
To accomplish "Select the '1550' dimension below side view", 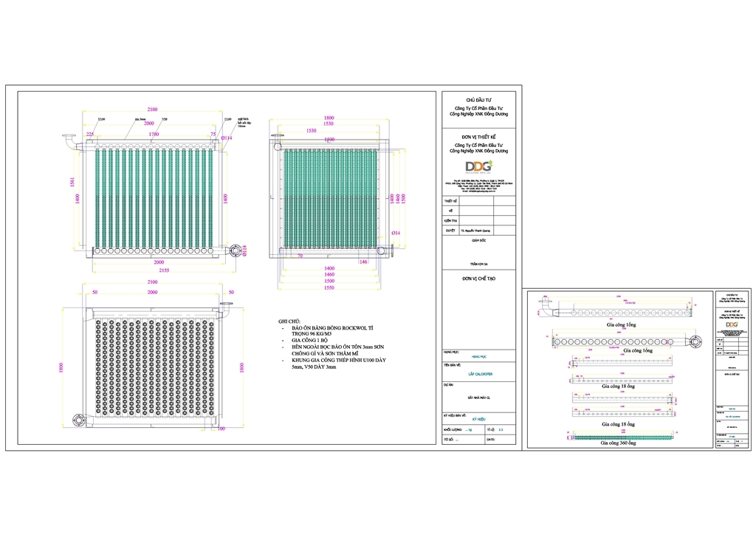I will pyautogui.click(x=329, y=287).
